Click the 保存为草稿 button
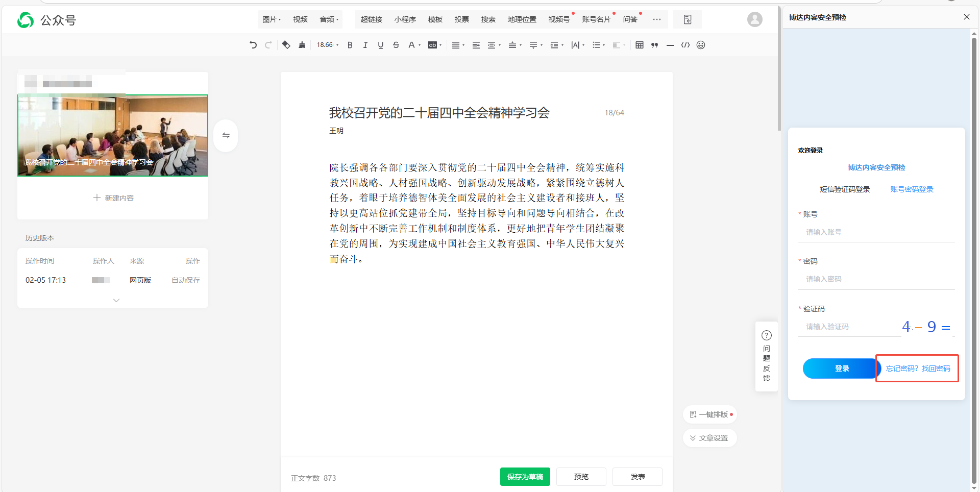This screenshot has height=492, width=980. (x=525, y=477)
